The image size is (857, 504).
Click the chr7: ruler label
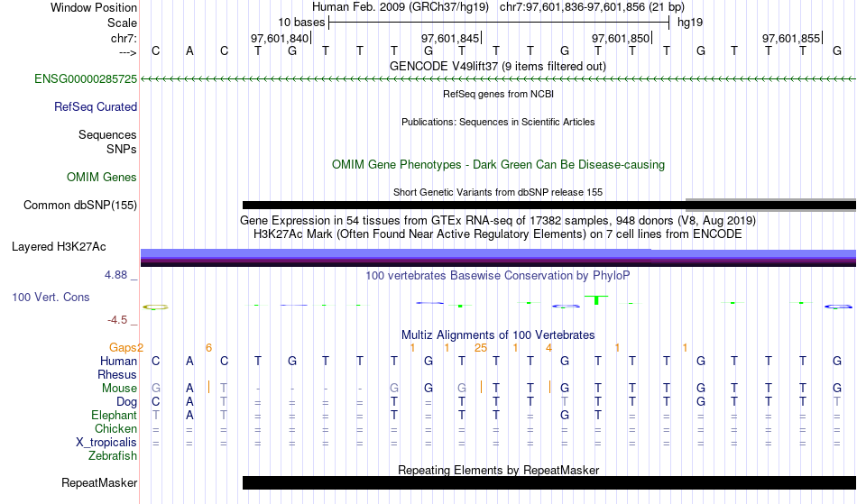coord(124,38)
